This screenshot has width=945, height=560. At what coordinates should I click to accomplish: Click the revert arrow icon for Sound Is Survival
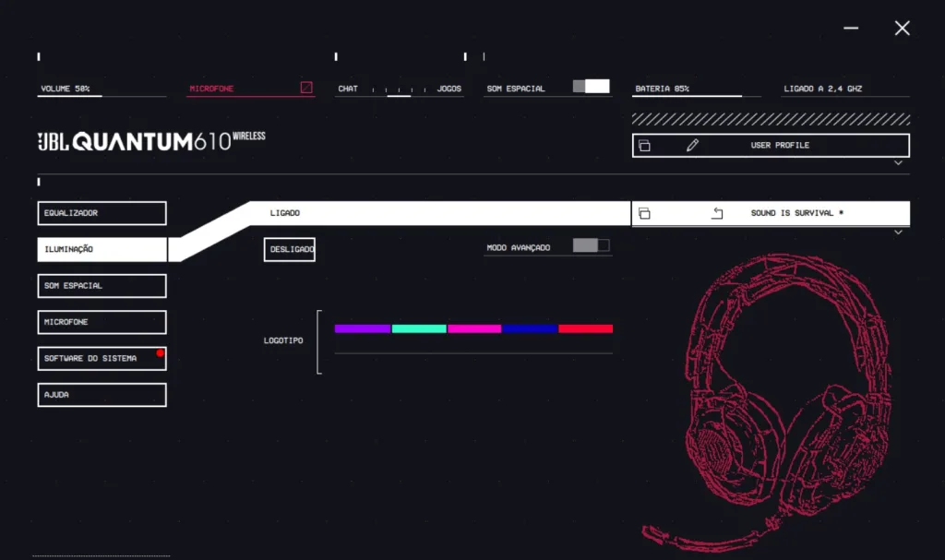point(717,213)
